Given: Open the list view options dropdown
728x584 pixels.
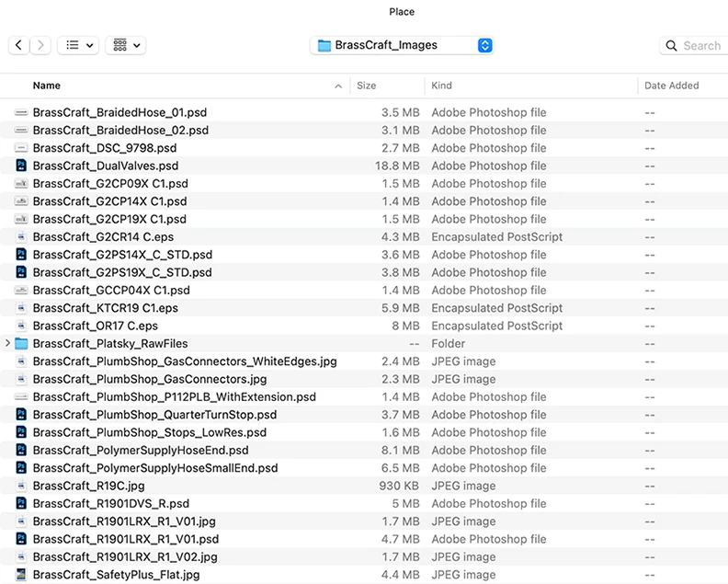Looking at the screenshot, I should pyautogui.click(x=78, y=45).
